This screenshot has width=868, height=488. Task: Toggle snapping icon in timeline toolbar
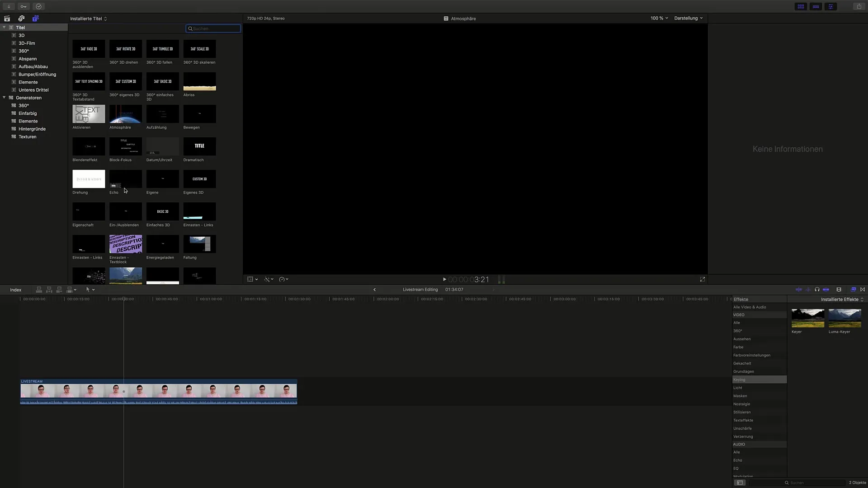click(826, 290)
